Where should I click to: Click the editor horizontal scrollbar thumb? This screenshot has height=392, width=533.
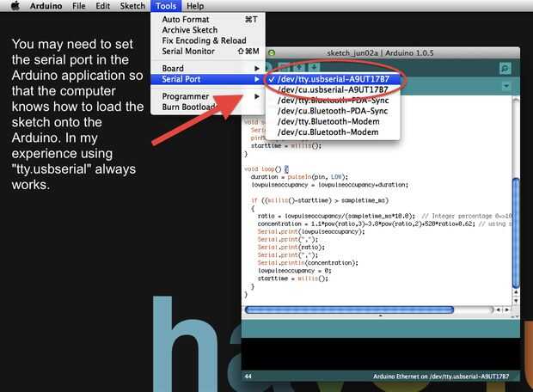(x=349, y=309)
